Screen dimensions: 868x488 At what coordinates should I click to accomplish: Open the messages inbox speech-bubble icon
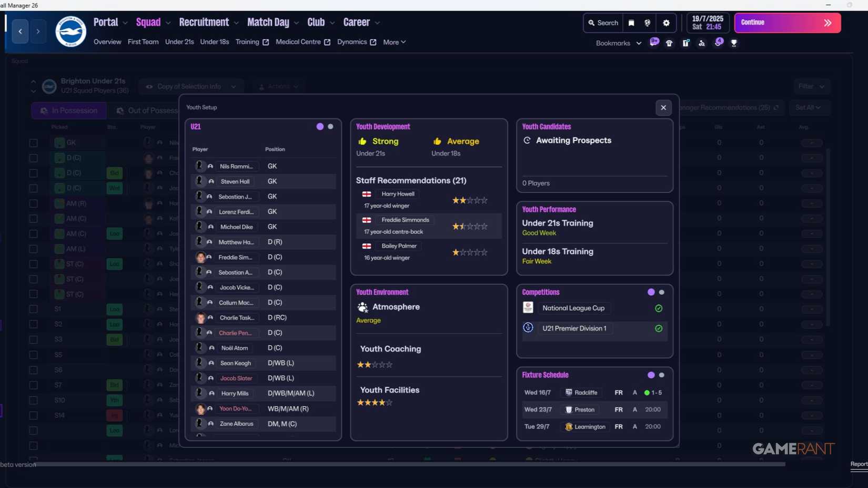(654, 43)
